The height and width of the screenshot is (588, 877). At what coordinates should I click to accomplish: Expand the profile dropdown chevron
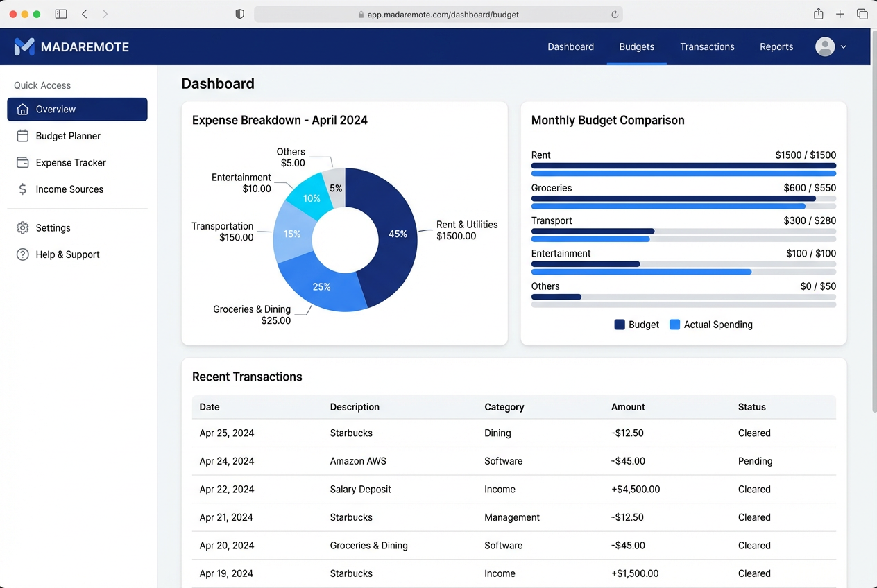coord(842,47)
